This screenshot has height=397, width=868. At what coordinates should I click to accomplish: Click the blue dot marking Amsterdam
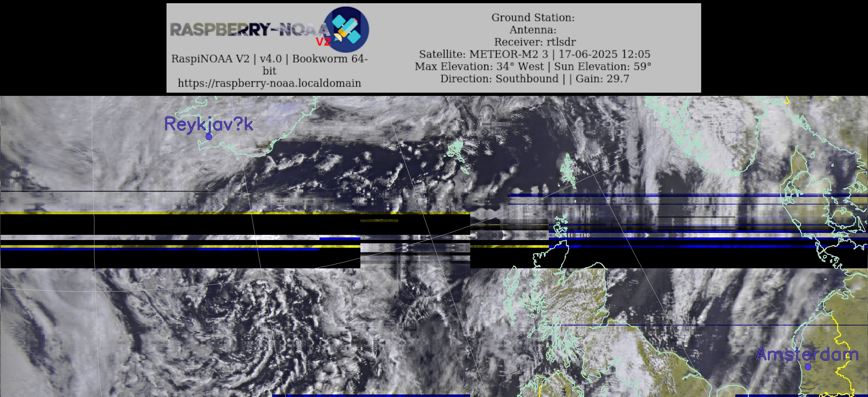click(808, 367)
